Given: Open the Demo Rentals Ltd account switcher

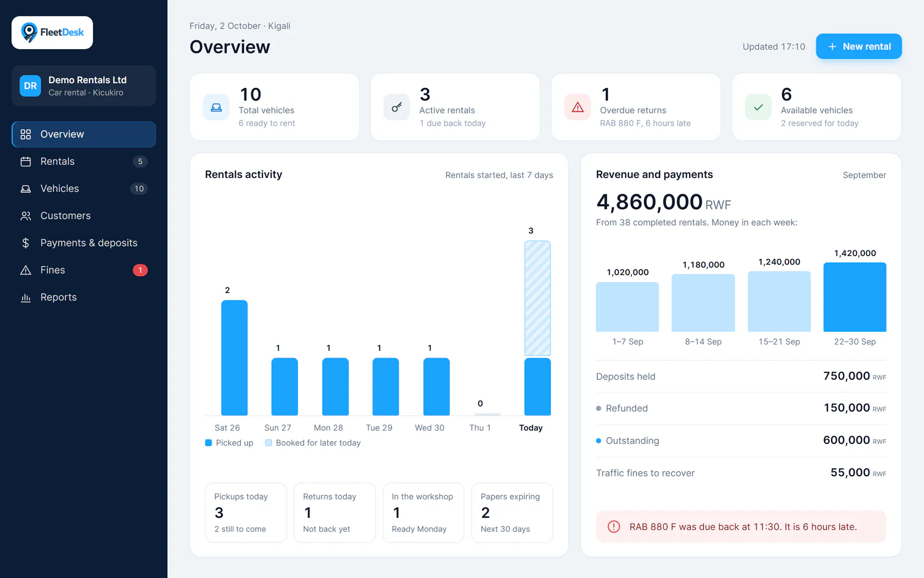Looking at the screenshot, I should pos(84,86).
